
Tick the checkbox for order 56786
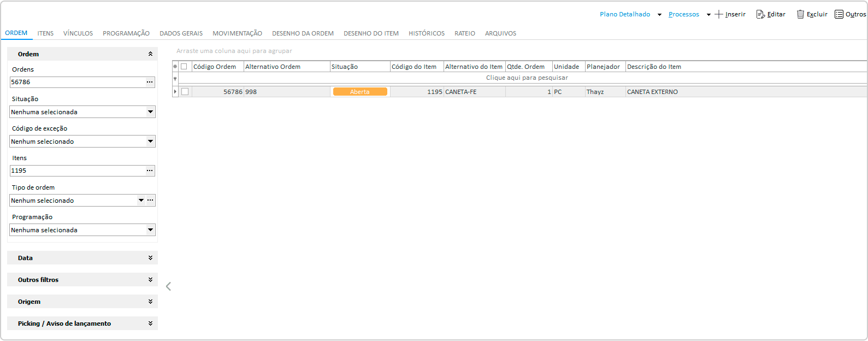pos(185,92)
